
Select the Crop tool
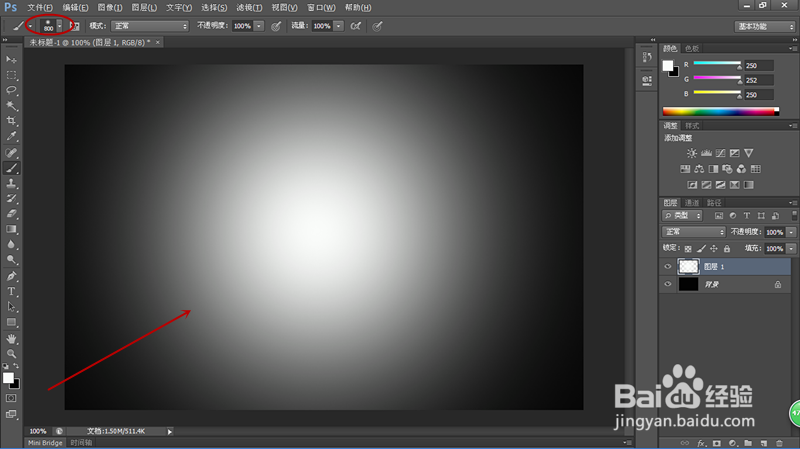[11, 121]
